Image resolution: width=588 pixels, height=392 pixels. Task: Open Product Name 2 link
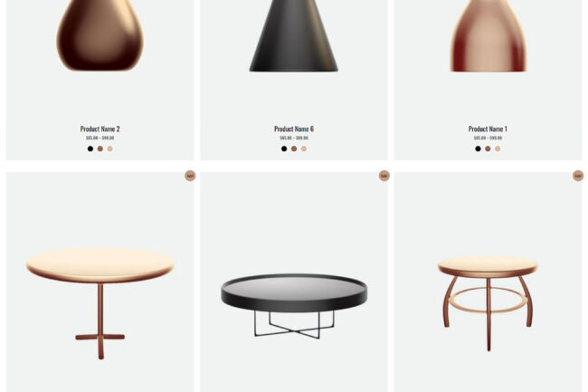(100, 129)
